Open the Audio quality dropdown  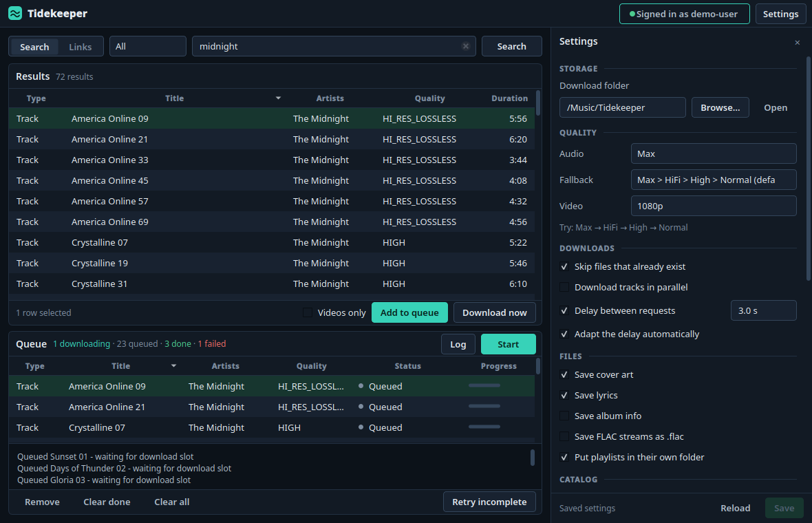pyautogui.click(x=714, y=153)
